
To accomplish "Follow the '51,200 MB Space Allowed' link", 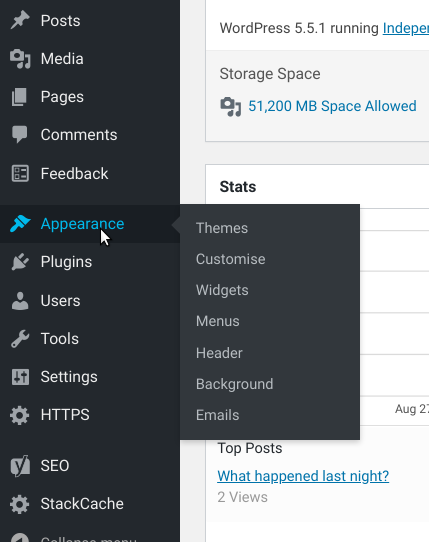I will (x=332, y=106).
